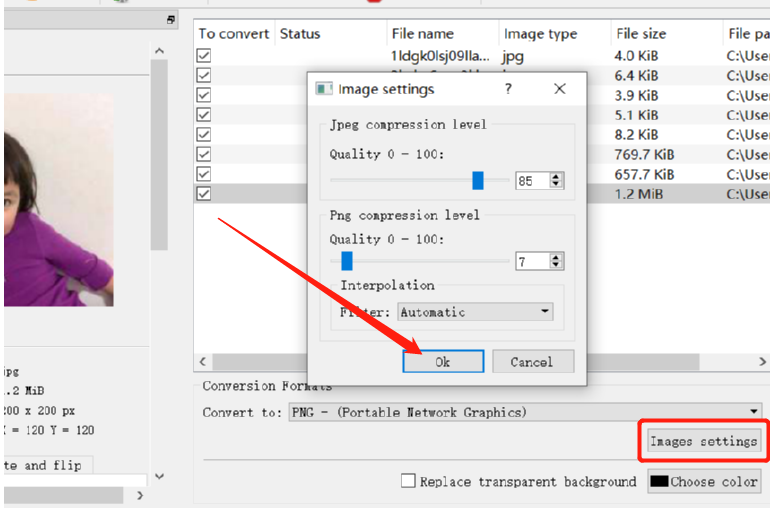Open the Images settings button
The height and width of the screenshot is (508, 770).
(x=703, y=441)
